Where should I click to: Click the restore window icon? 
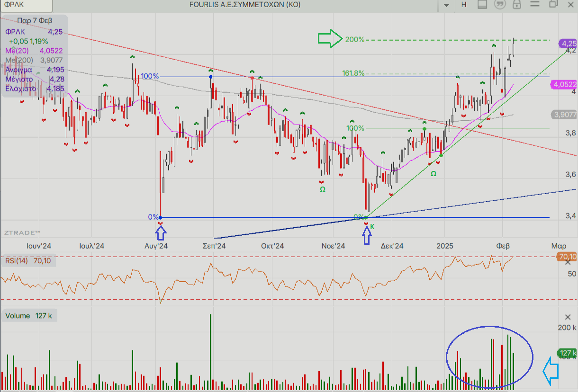pyautogui.click(x=553, y=5)
